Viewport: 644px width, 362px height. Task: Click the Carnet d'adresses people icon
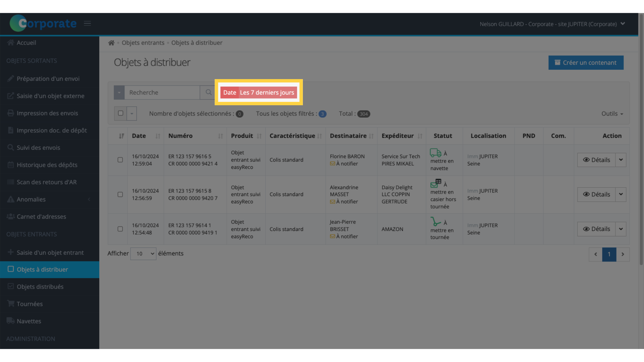pyautogui.click(x=11, y=216)
